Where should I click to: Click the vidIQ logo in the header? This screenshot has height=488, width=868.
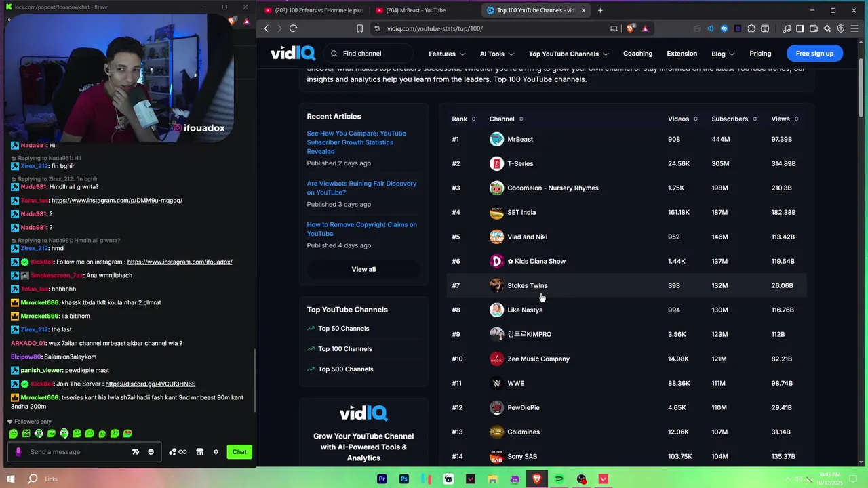coord(293,54)
